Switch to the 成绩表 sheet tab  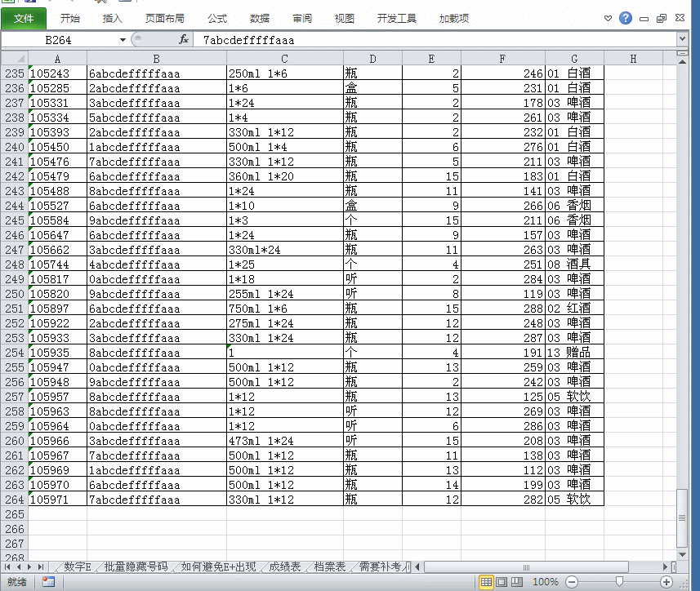coord(285,567)
